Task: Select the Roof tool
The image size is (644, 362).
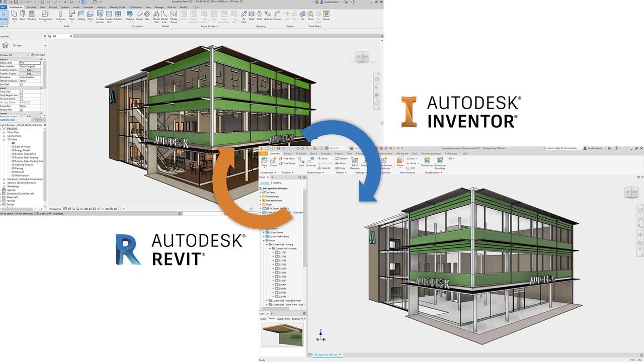Action: point(71,14)
